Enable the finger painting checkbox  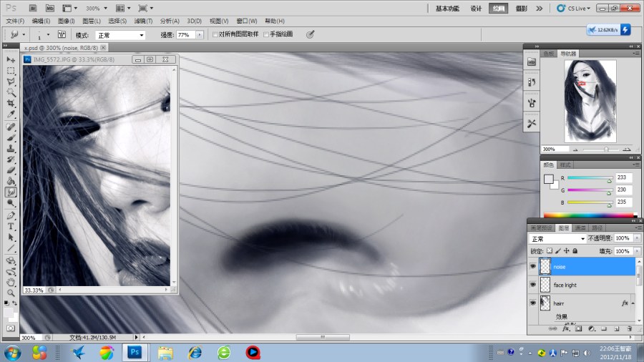(x=265, y=34)
